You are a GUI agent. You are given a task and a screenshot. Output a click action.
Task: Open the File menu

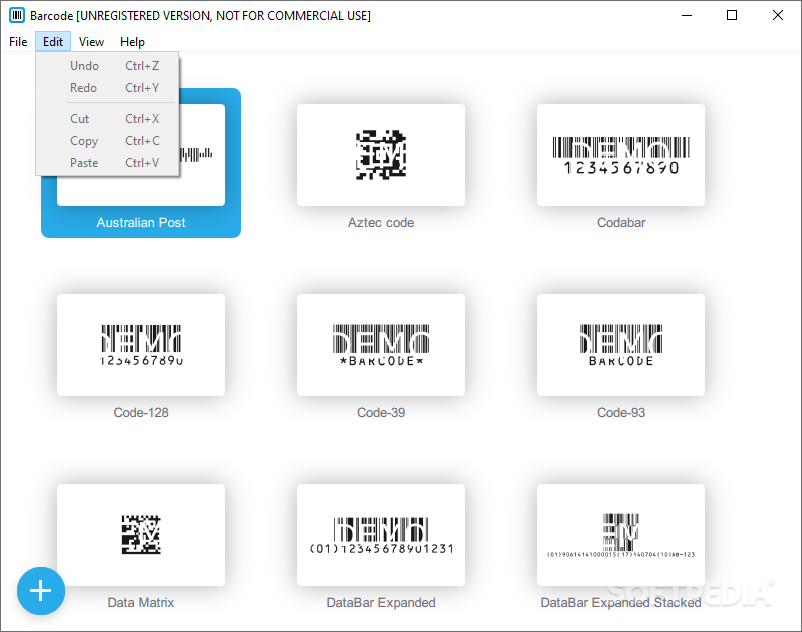[18, 42]
